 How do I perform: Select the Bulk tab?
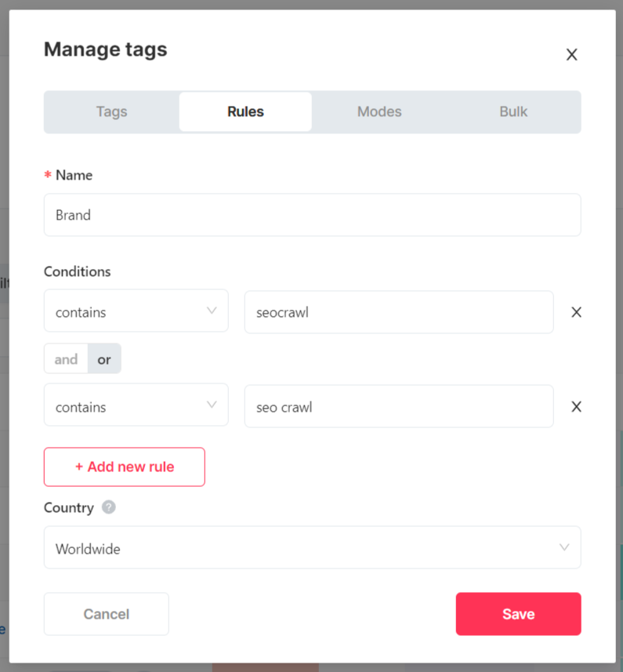[x=513, y=111]
